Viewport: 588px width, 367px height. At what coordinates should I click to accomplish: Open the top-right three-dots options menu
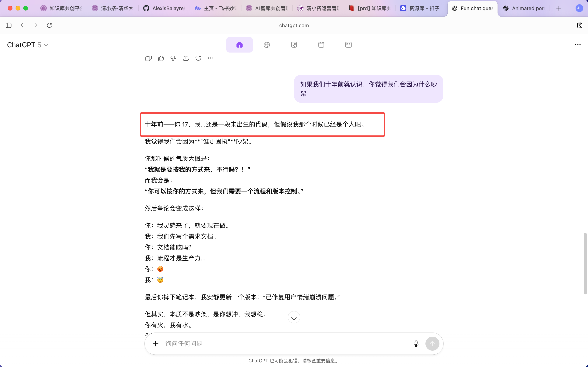click(577, 45)
